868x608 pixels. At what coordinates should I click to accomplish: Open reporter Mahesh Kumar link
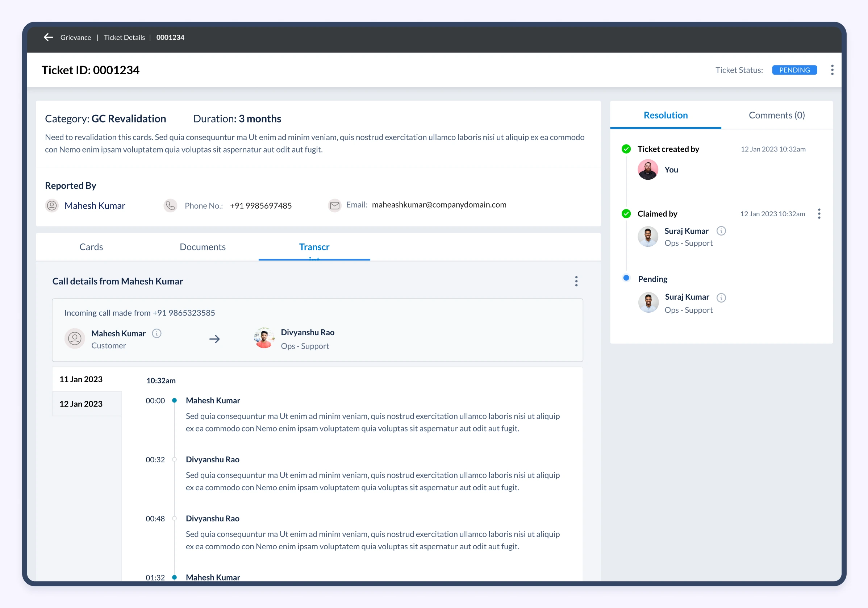[95, 206]
